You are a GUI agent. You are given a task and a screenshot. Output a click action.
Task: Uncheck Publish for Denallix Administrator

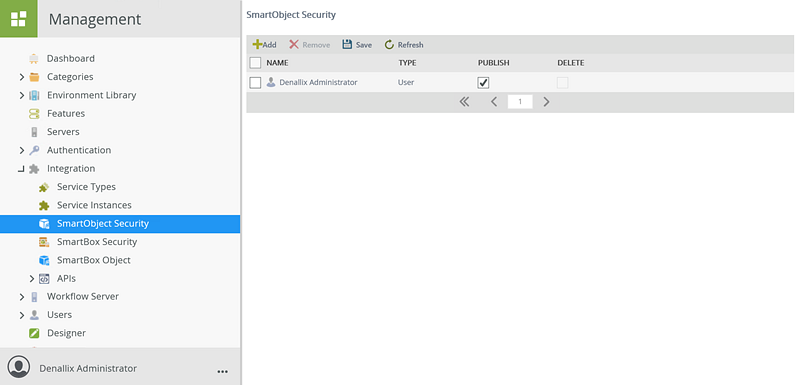(x=483, y=83)
